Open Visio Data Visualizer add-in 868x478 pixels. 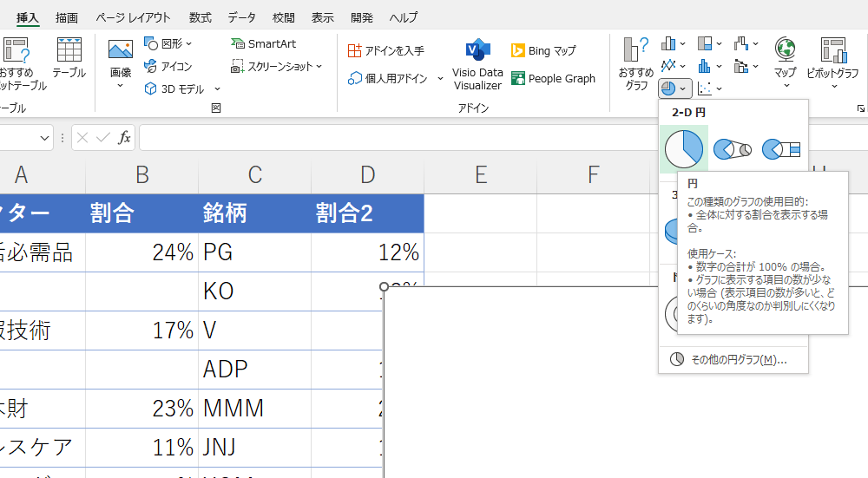point(477,64)
